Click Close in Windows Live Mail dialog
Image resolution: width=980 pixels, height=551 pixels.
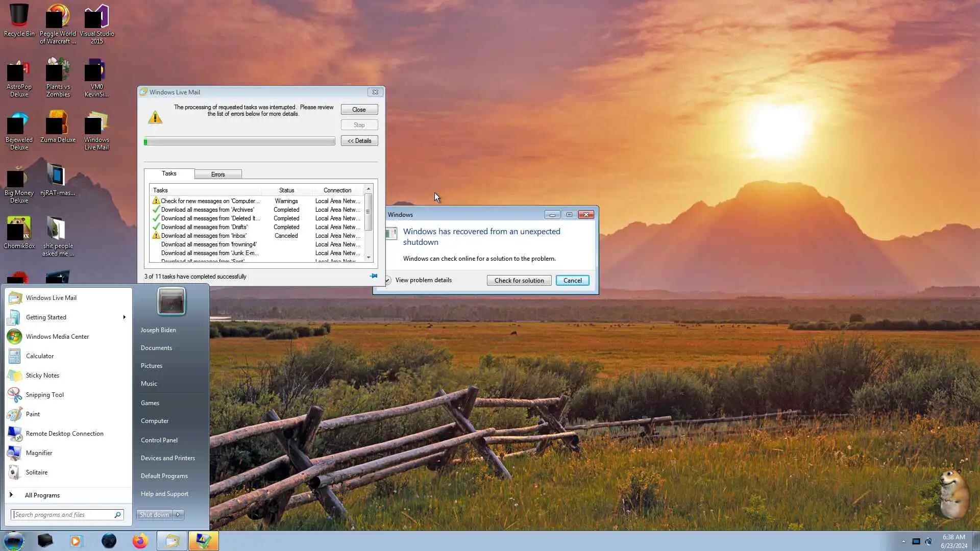359,110
